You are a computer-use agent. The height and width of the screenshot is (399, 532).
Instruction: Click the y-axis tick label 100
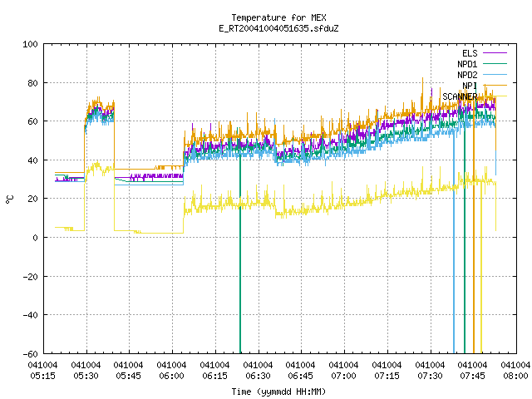click(x=30, y=44)
